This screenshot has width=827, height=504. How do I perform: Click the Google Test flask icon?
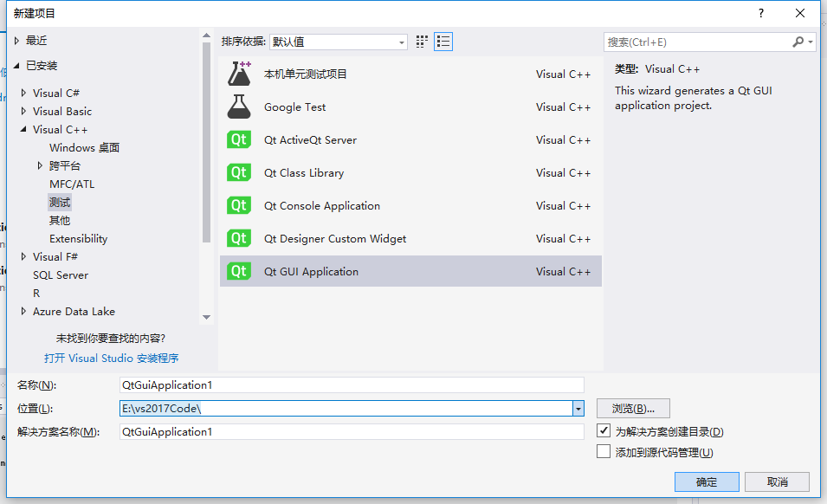(x=239, y=107)
